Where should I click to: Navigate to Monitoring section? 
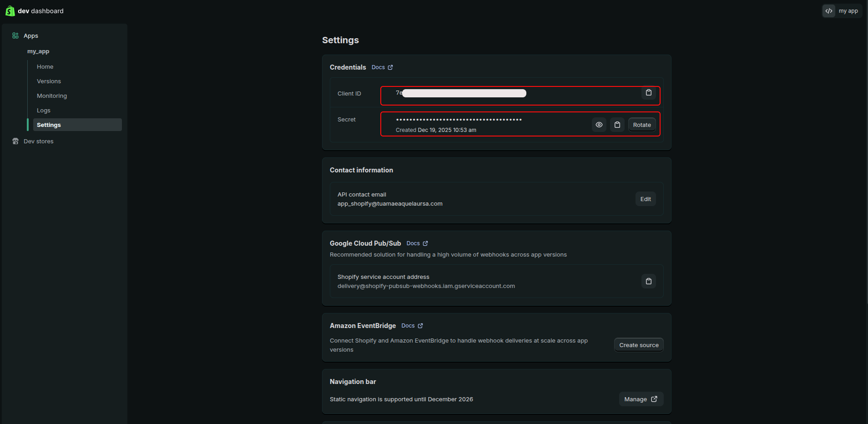point(52,96)
